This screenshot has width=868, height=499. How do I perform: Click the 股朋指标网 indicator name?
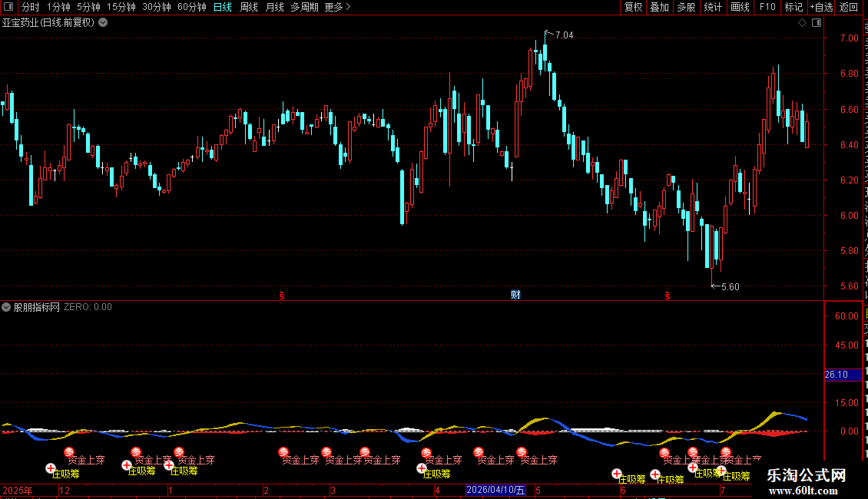tap(37, 307)
